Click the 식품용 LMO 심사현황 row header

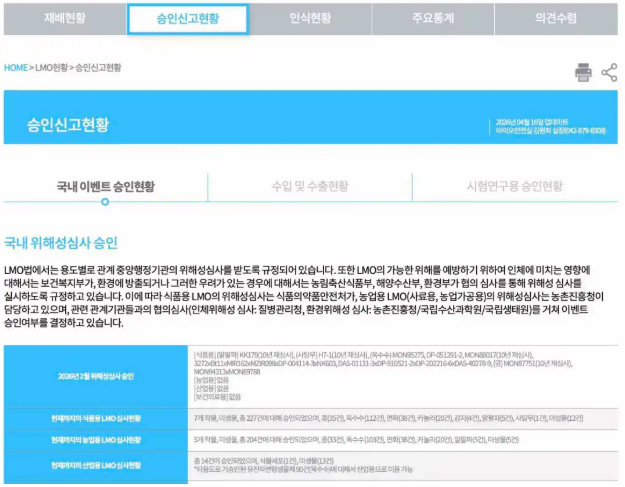(x=95, y=418)
